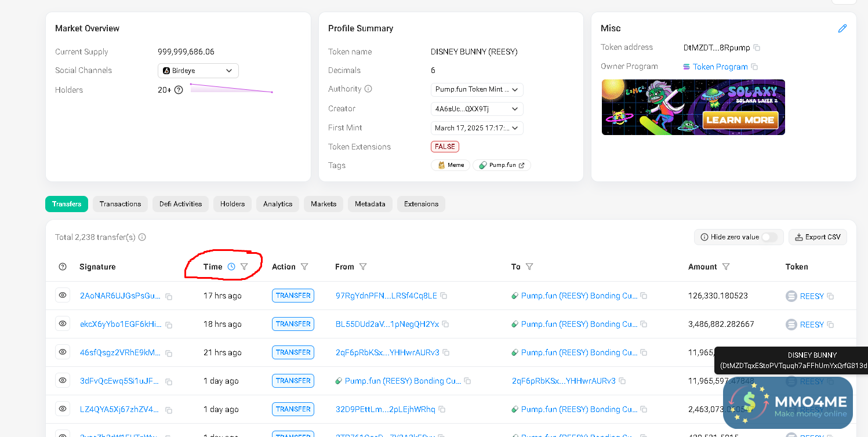Click the Current Supply value 999,999,686.06
Image resolution: width=868 pixels, height=437 pixels.
(x=186, y=52)
